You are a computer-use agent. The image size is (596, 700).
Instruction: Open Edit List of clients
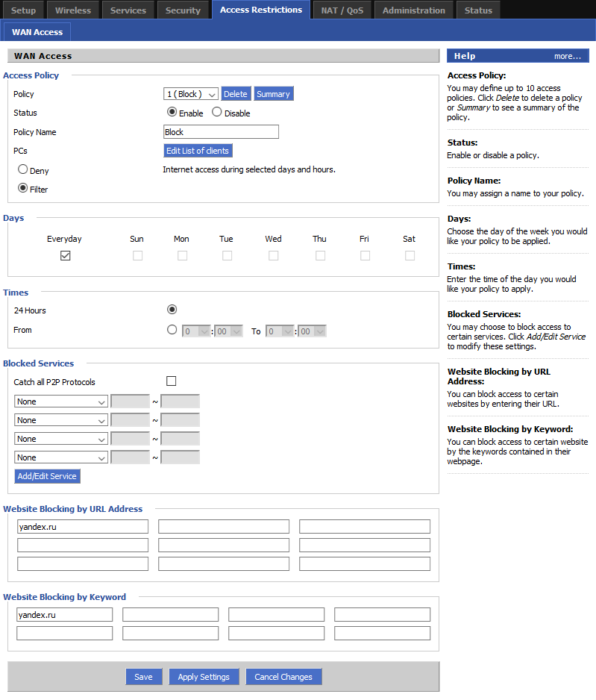pos(198,151)
